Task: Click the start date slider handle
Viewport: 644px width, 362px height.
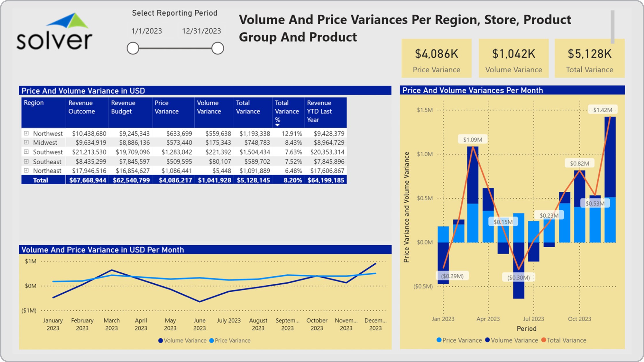Action: pos(133,48)
